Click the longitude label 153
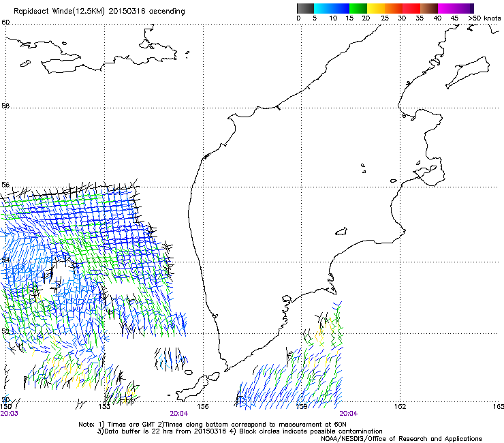 tap(104, 407)
